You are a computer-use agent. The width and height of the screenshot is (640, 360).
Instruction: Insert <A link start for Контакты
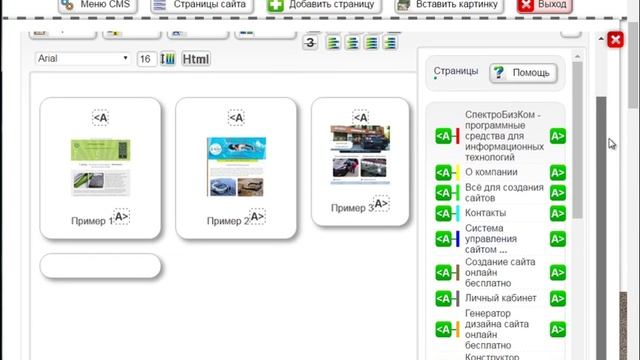[x=443, y=213]
